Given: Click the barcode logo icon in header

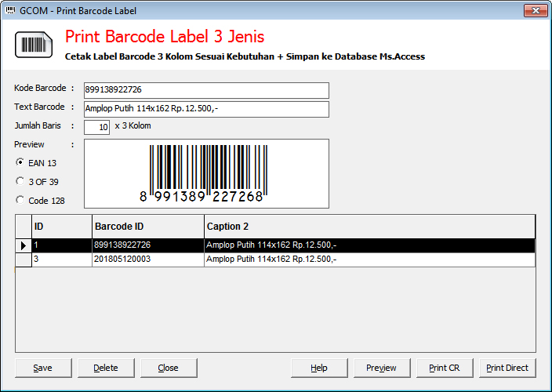Looking at the screenshot, I should [34, 45].
